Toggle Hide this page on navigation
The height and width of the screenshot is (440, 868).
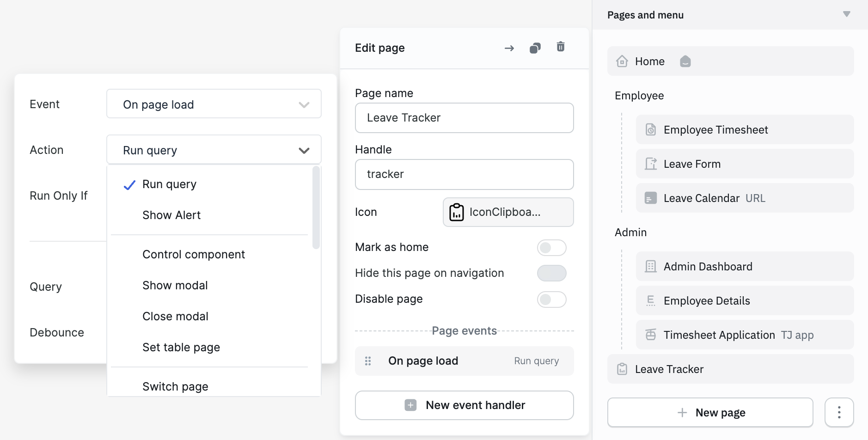(x=552, y=273)
